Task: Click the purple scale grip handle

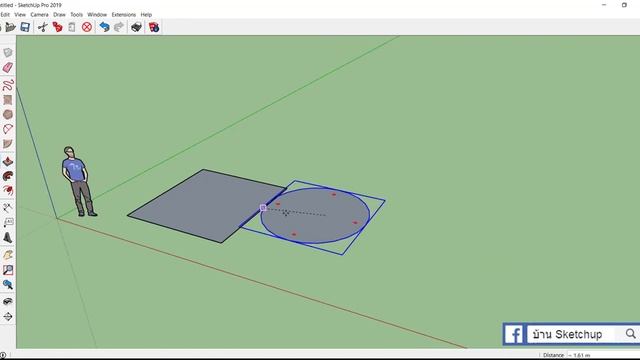Action: [x=263, y=208]
